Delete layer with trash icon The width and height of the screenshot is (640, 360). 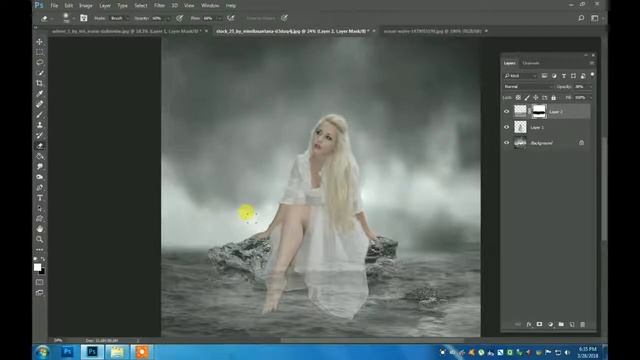[x=583, y=324]
